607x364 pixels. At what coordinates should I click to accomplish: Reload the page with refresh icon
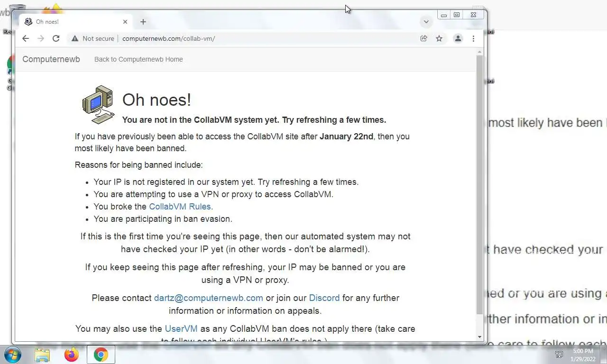[56, 38]
